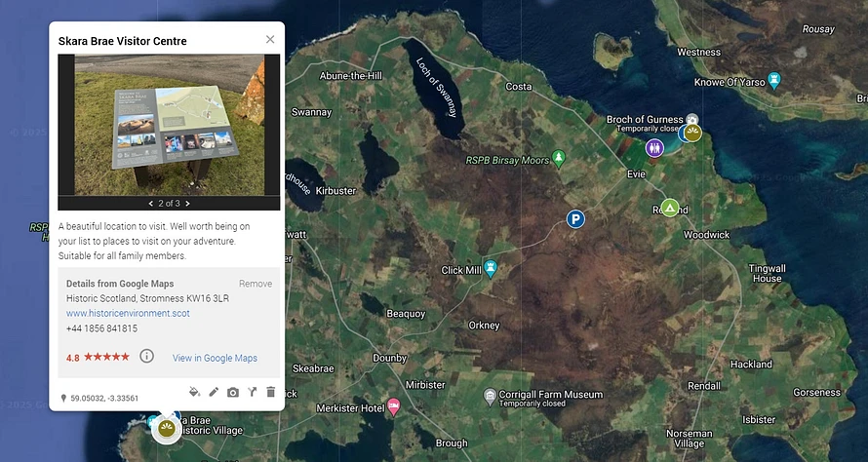Click the Corrigall Farm Museum marker icon
The image size is (868, 462).
tap(490, 397)
